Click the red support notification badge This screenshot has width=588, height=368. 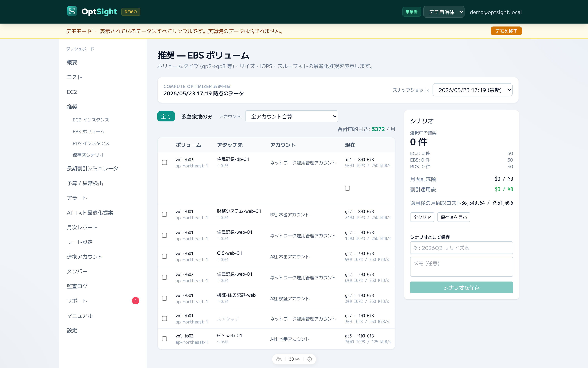point(136,301)
